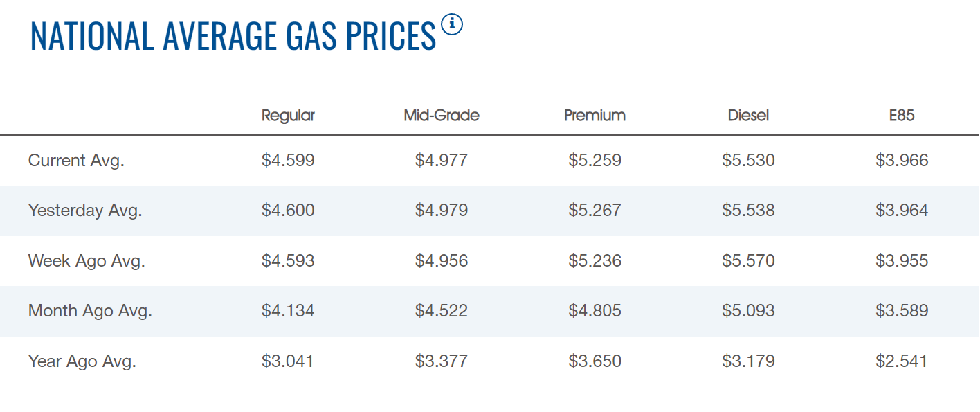
Task: Click the year-ago Diesel price $3.179
Action: tap(748, 361)
